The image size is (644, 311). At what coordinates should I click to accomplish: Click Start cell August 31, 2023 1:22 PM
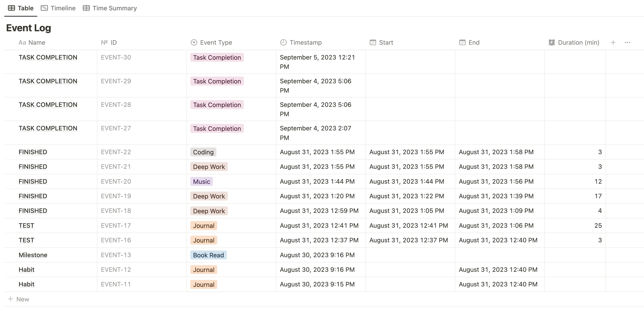tap(407, 196)
